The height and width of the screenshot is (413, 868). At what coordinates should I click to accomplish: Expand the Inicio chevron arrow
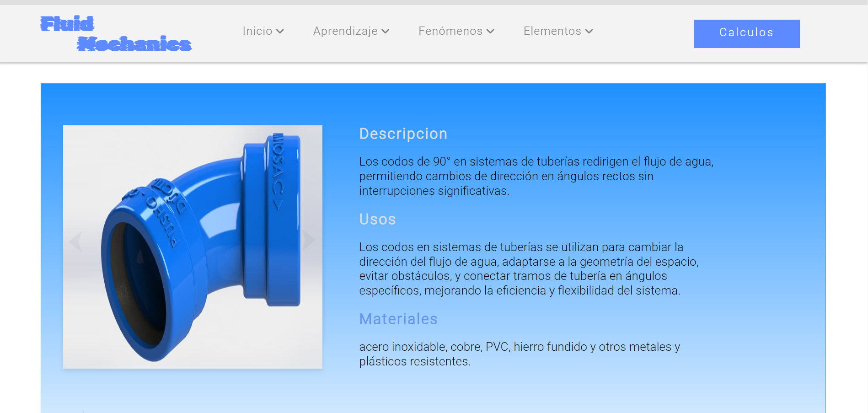[x=280, y=31]
